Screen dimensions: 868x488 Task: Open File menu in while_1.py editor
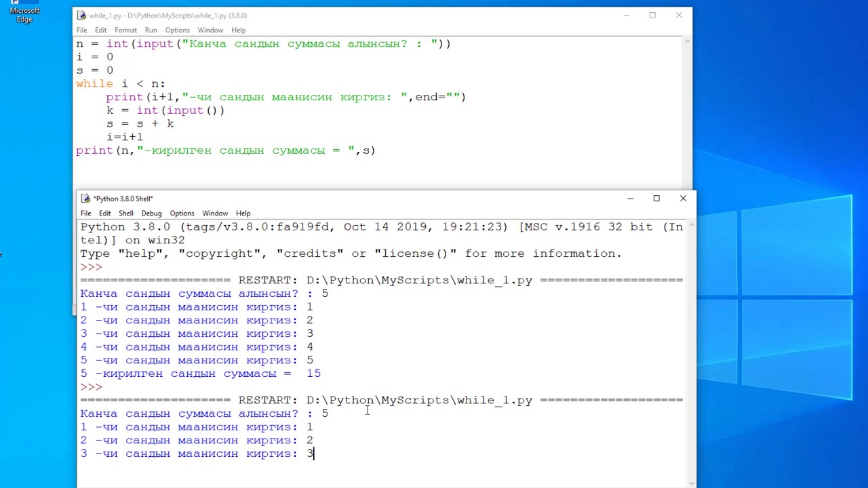coord(82,30)
